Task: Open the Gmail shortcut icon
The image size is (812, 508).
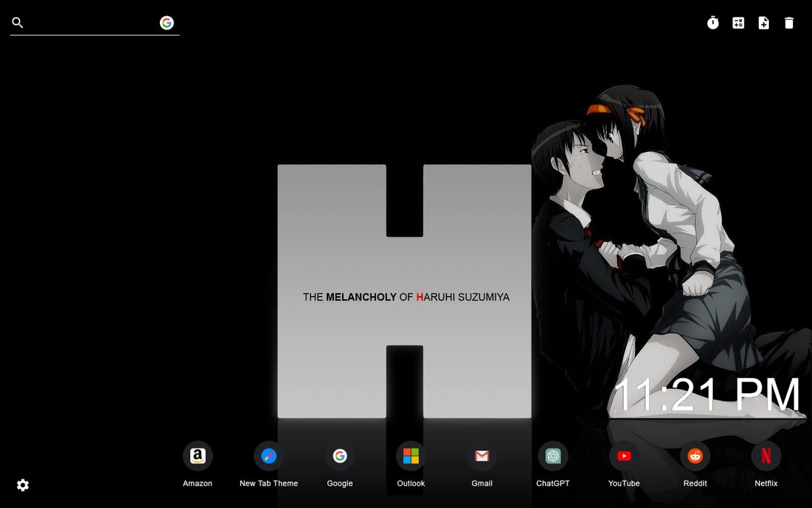Action: click(482, 456)
